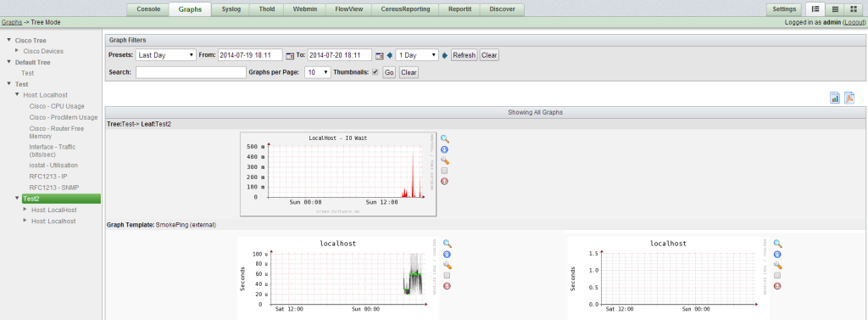Image resolution: width=868 pixels, height=320 pixels.
Task: Toggle the Thumbnails checkbox
Action: click(x=376, y=72)
